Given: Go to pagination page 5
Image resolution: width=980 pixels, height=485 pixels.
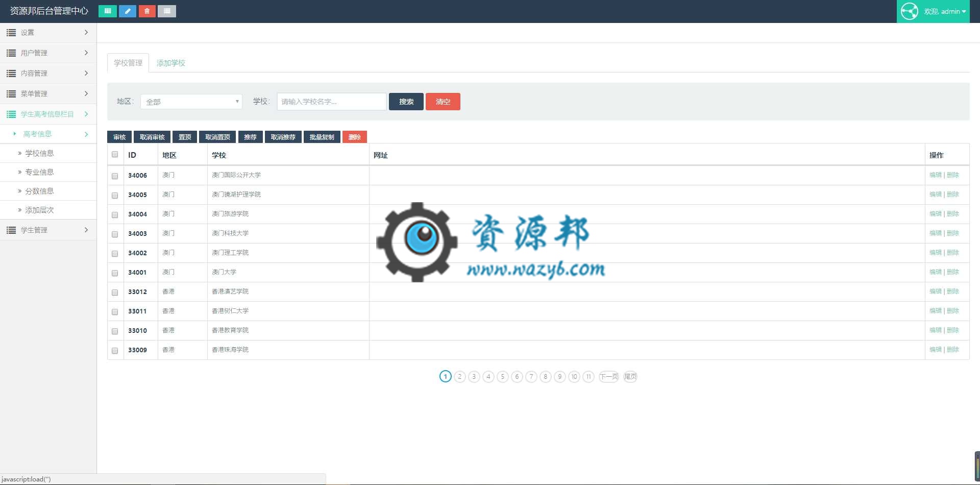Looking at the screenshot, I should (503, 377).
